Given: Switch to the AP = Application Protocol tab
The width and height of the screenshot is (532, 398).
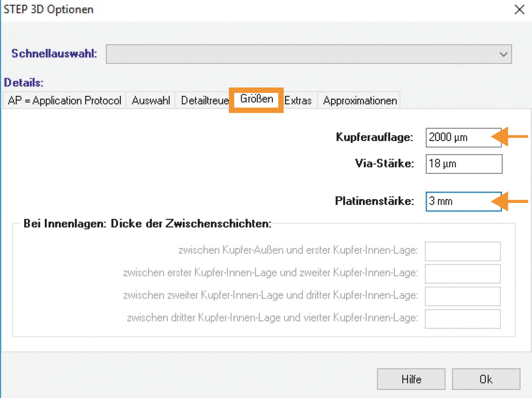Looking at the screenshot, I should click(65, 100).
